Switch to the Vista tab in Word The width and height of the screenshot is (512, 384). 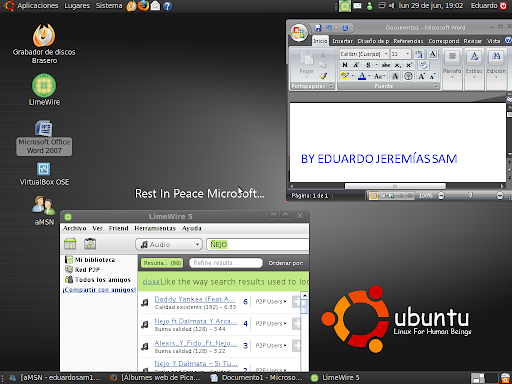point(493,41)
